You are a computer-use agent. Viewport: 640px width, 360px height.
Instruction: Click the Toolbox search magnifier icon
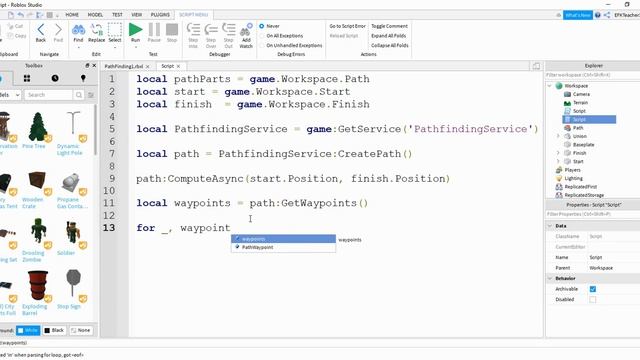78,95
